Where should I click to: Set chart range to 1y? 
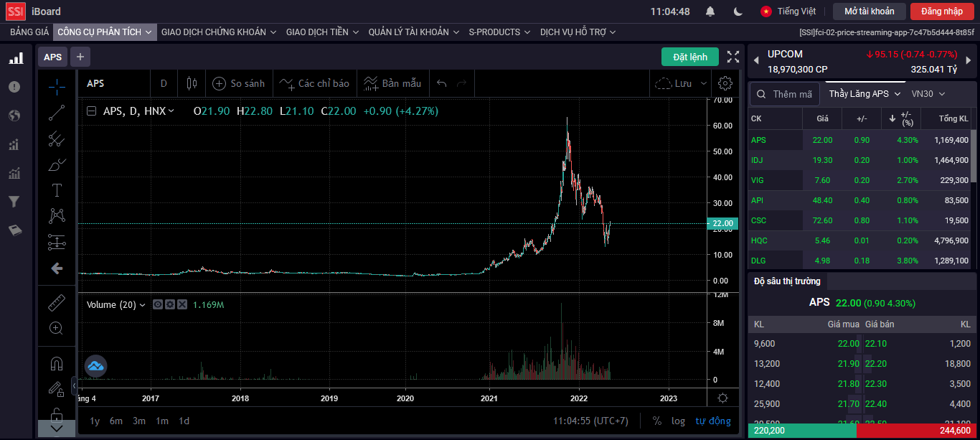click(95, 421)
